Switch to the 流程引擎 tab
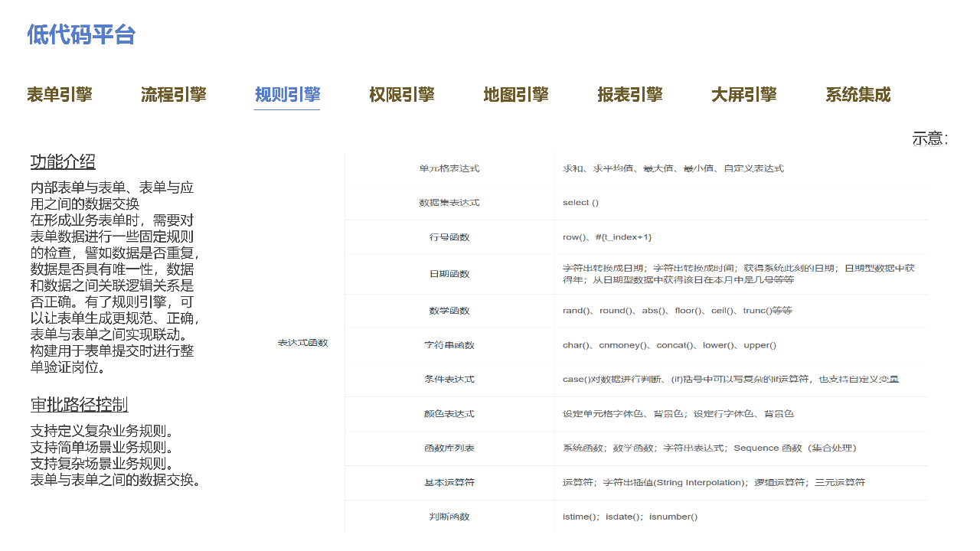Screen dimensions: 980x551 174,95
